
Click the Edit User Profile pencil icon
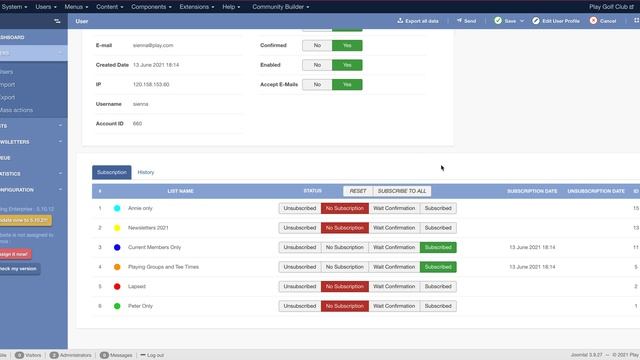(x=536, y=20)
